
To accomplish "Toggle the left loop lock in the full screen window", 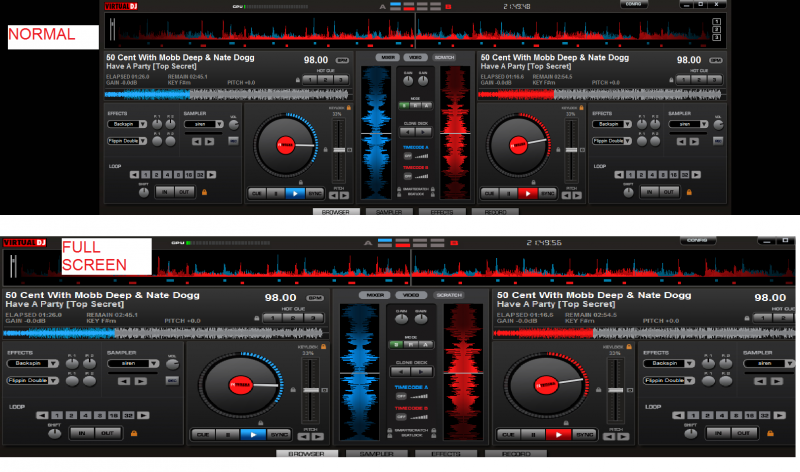I will click(x=134, y=433).
